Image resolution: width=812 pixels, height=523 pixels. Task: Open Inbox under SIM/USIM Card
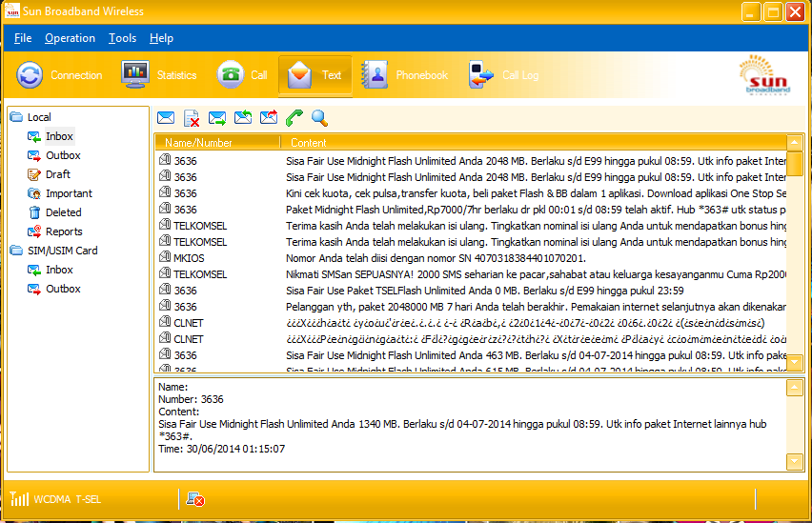51,270
